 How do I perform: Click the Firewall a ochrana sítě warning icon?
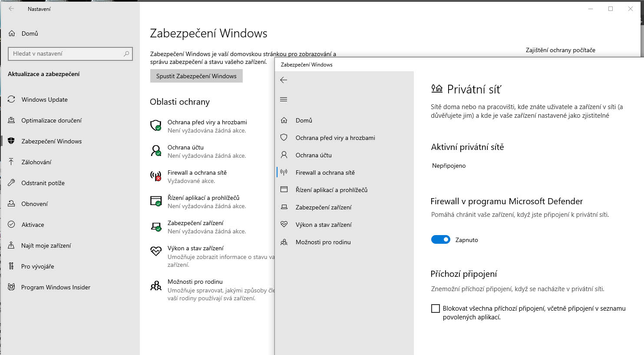(x=155, y=176)
